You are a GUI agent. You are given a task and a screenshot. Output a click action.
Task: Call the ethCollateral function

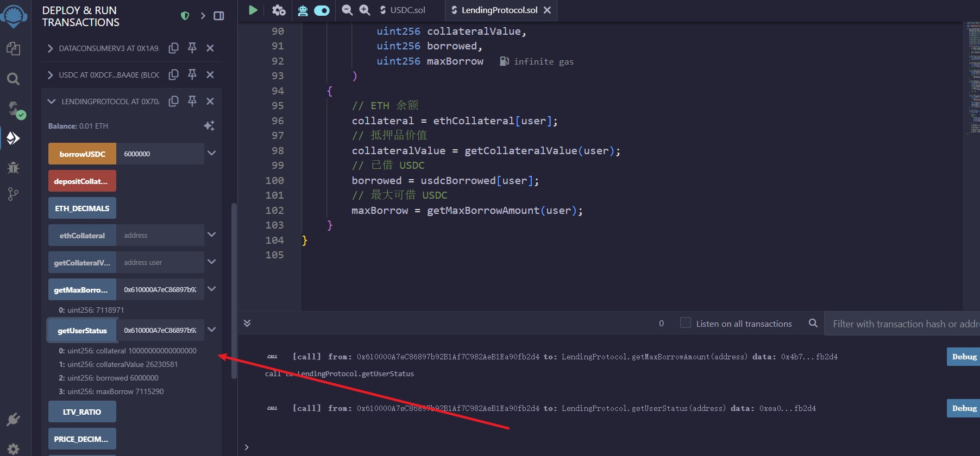pos(82,235)
